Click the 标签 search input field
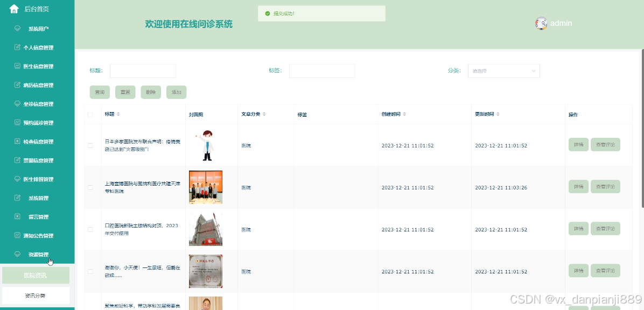 pyautogui.click(x=322, y=71)
